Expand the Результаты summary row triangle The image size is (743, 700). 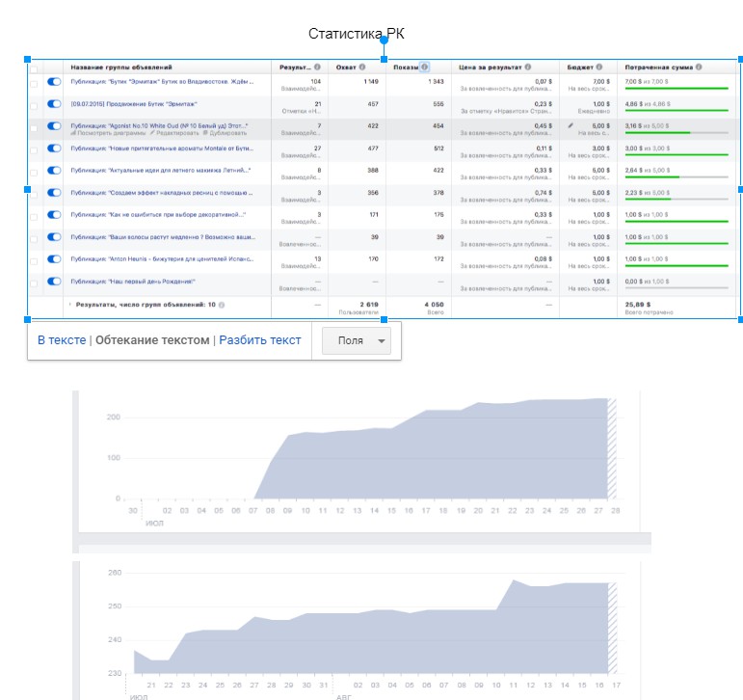(x=70, y=305)
